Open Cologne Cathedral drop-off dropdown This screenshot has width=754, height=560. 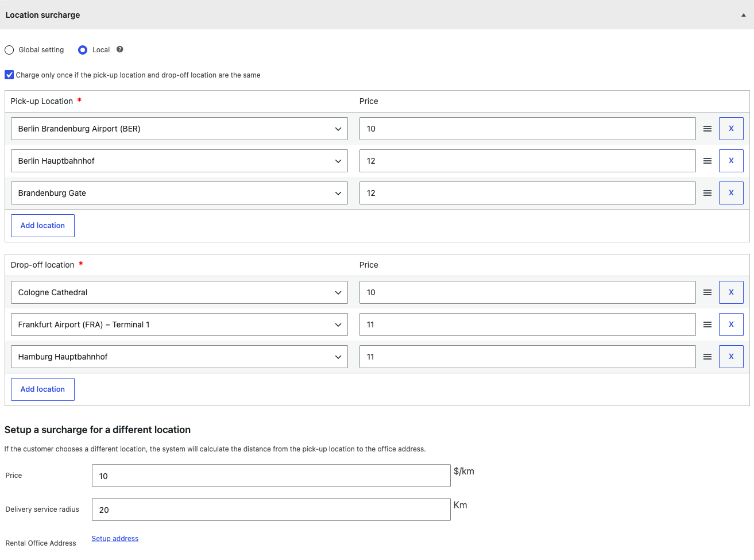point(179,292)
